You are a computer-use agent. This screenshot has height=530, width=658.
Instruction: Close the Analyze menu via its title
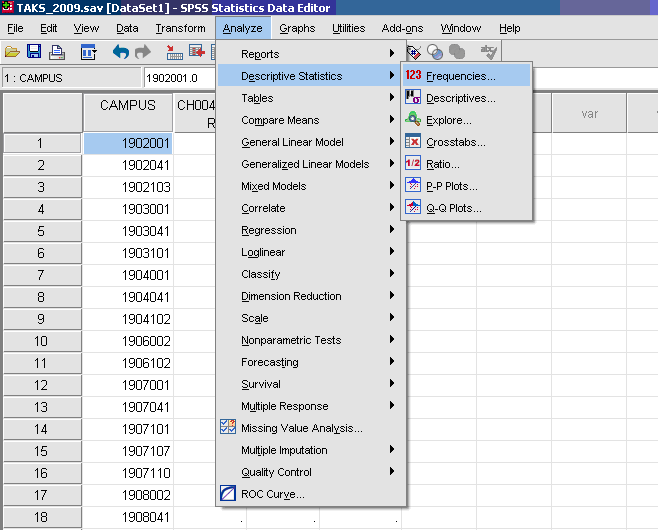243,28
